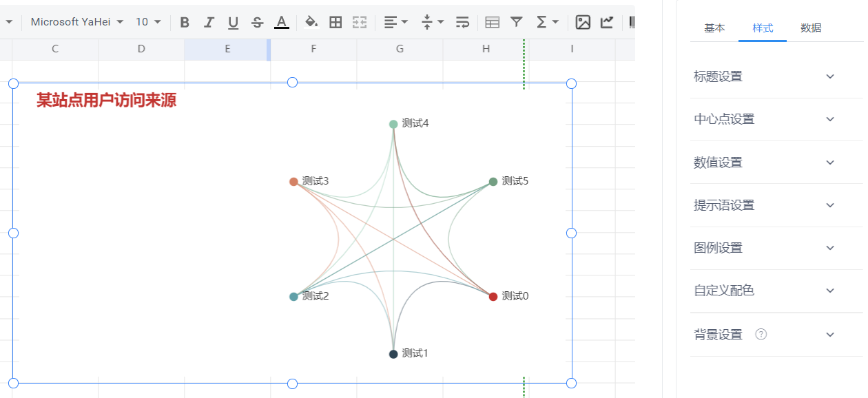Toggle underline formatting
This screenshot has width=868, height=398.
click(x=233, y=22)
